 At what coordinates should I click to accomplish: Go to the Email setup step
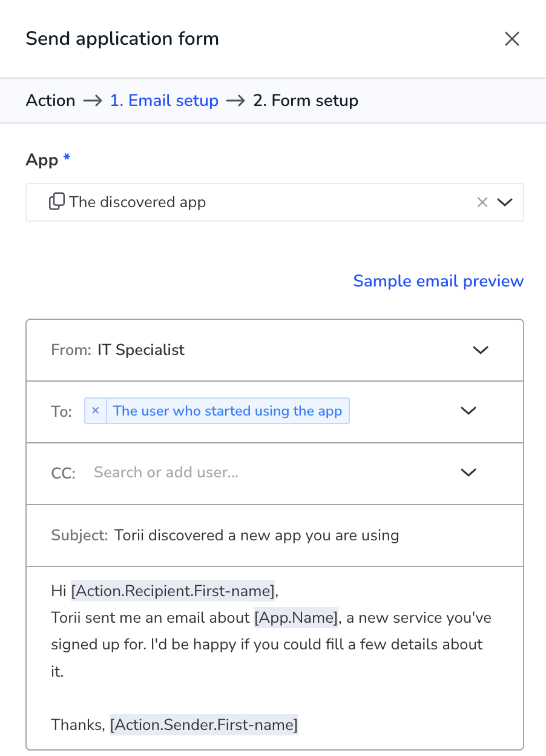[164, 101]
